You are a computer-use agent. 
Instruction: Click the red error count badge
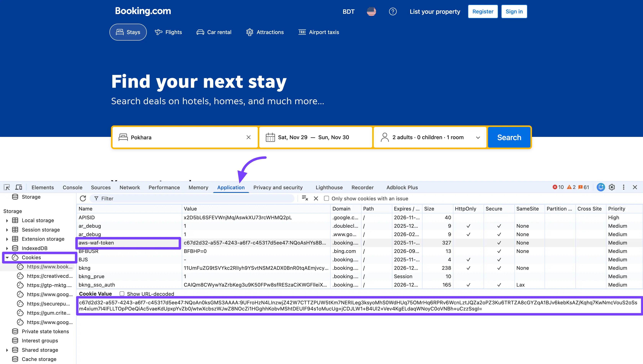[558, 187]
